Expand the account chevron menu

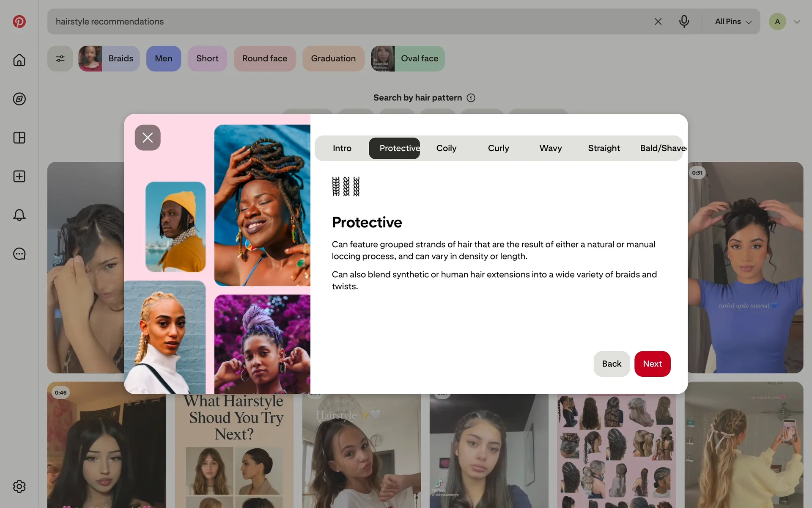point(797,22)
